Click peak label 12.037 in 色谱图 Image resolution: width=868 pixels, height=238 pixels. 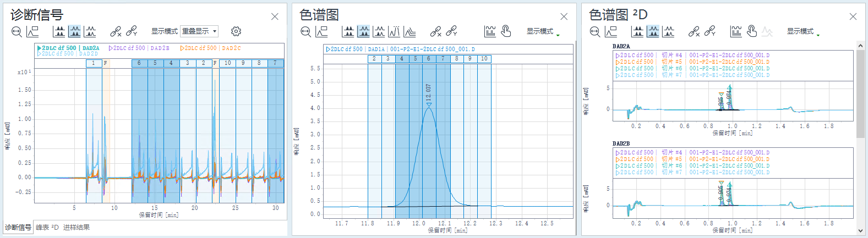428,92
